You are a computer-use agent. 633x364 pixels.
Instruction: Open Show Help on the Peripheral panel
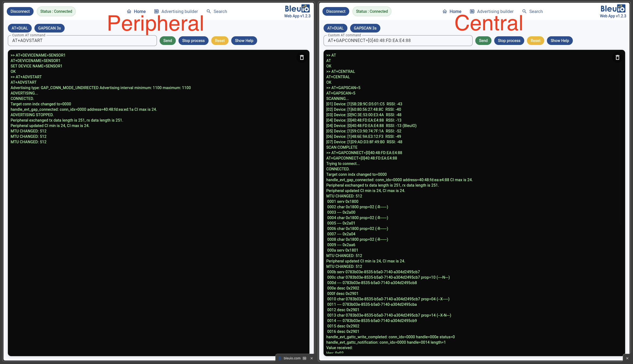244,40
